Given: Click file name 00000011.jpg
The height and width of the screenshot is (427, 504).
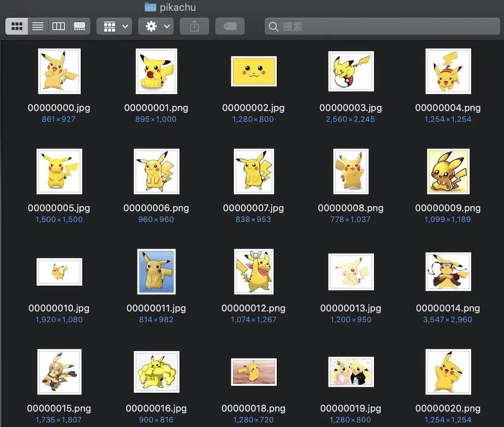Looking at the screenshot, I should (x=156, y=308).
